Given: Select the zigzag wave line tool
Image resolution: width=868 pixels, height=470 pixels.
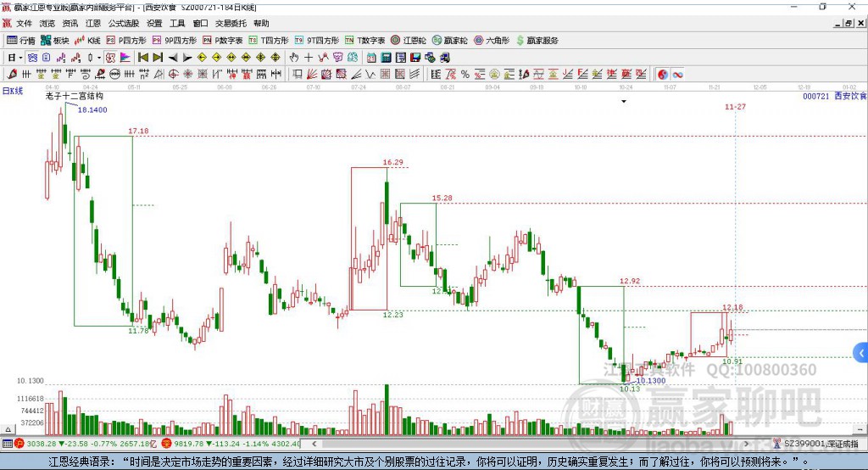Looking at the screenshot, I should tap(370, 75).
